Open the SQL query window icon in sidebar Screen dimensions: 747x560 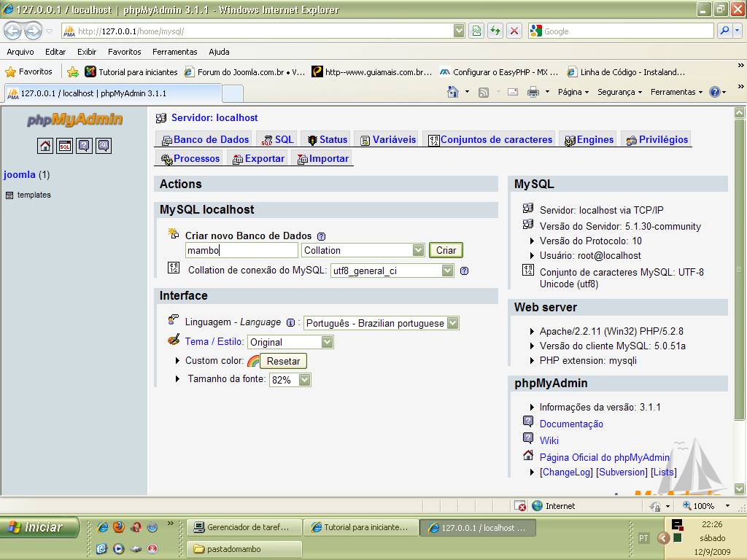click(65, 146)
